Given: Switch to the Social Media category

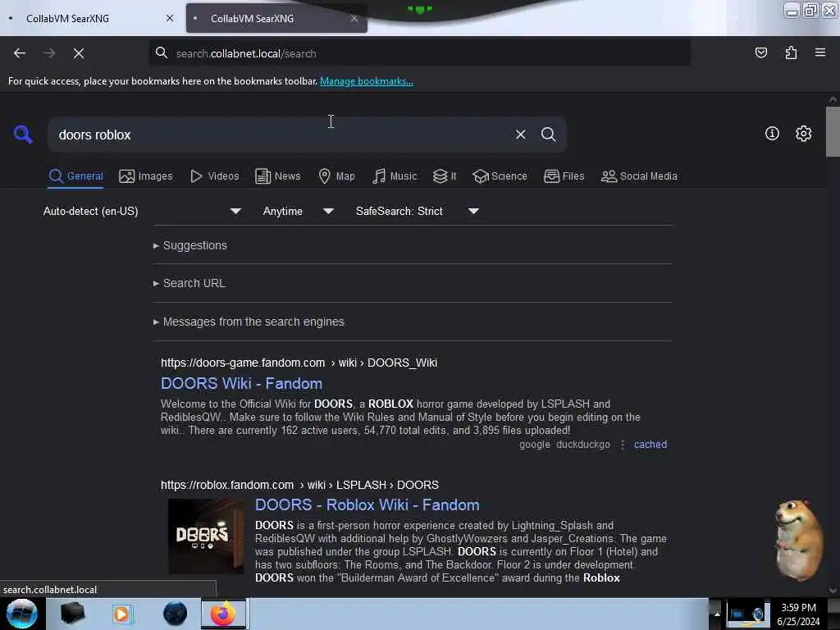Looking at the screenshot, I should click(639, 176).
